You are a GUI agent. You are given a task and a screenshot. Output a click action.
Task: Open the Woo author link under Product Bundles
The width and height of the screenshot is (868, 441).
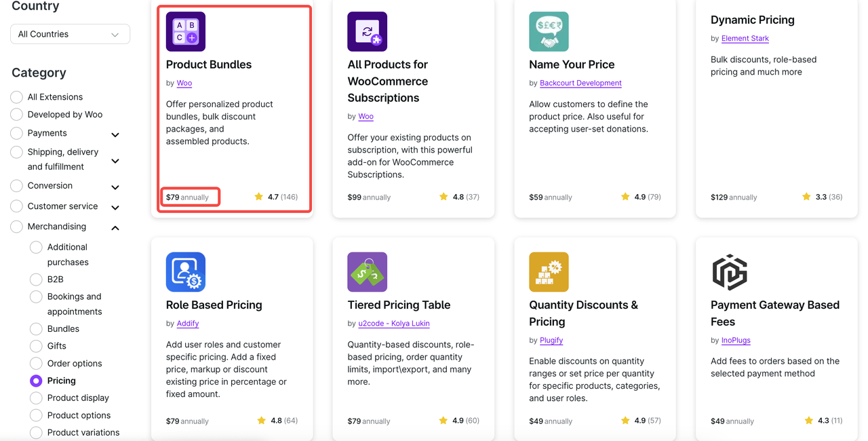click(184, 83)
